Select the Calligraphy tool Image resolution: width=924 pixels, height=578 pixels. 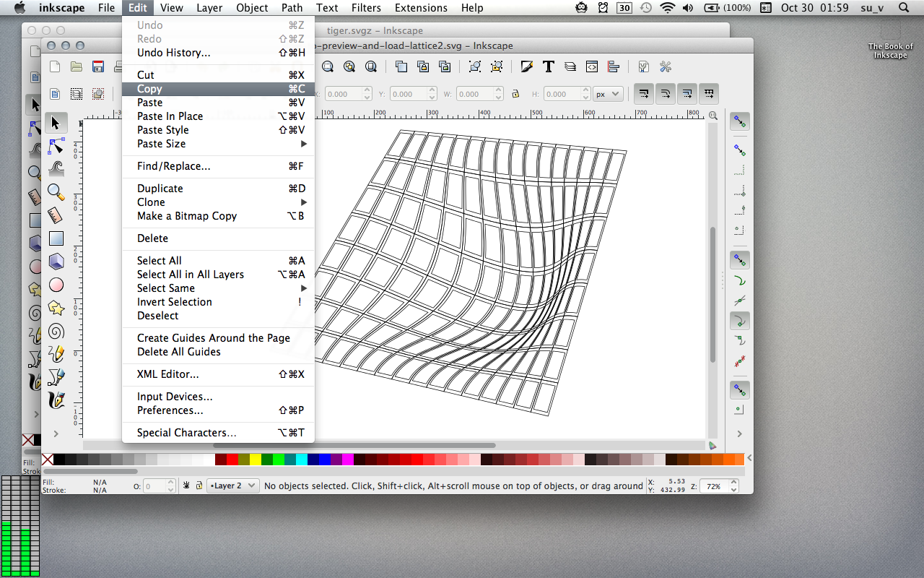click(56, 400)
